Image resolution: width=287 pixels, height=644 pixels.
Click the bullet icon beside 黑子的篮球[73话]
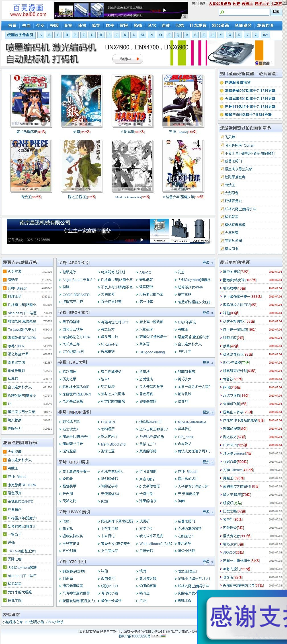coord(221,272)
